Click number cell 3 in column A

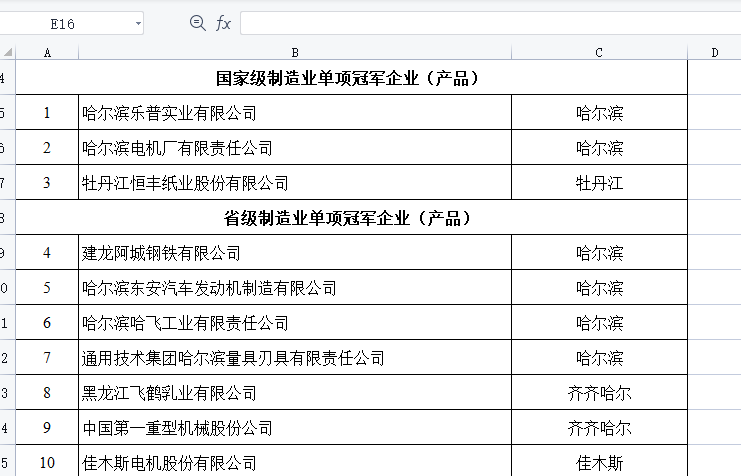tap(47, 182)
